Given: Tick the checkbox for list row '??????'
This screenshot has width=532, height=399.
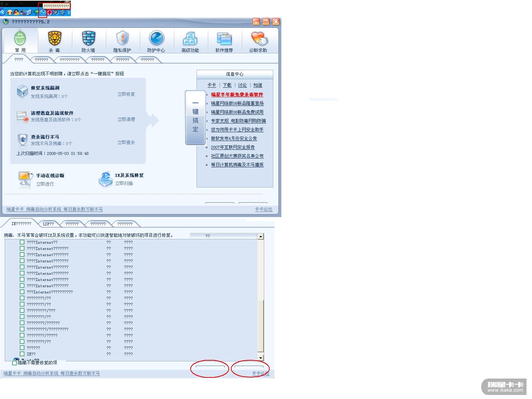Looking at the screenshot, I should coord(22,348).
